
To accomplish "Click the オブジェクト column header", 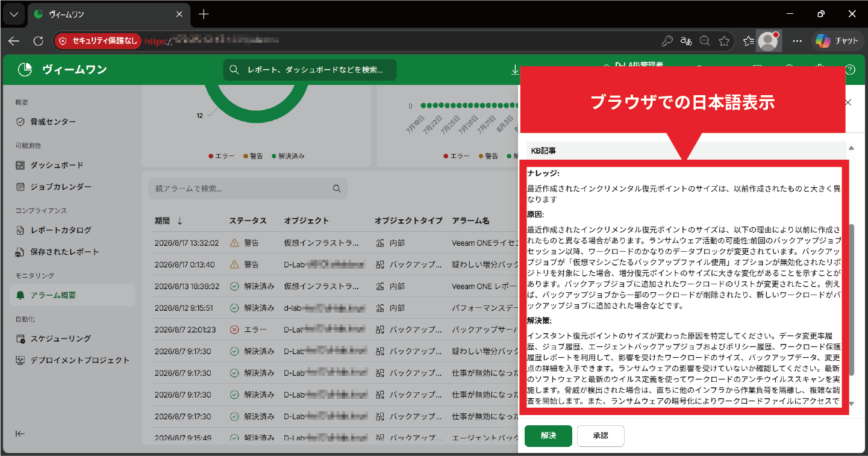I will (307, 221).
